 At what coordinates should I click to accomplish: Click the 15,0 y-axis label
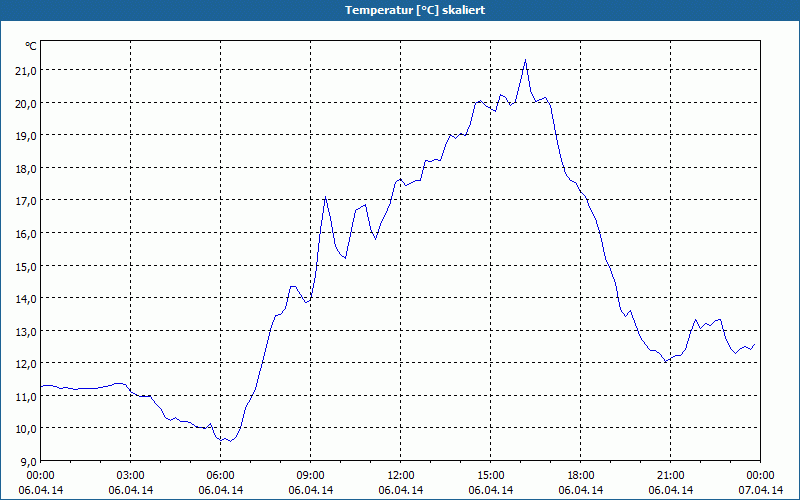point(26,266)
